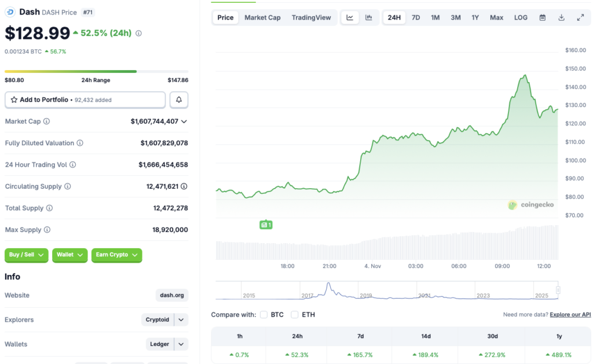Image resolution: width=593 pixels, height=364 pixels.
Task: Expand the Market Cap details chevron
Action: pos(184,122)
